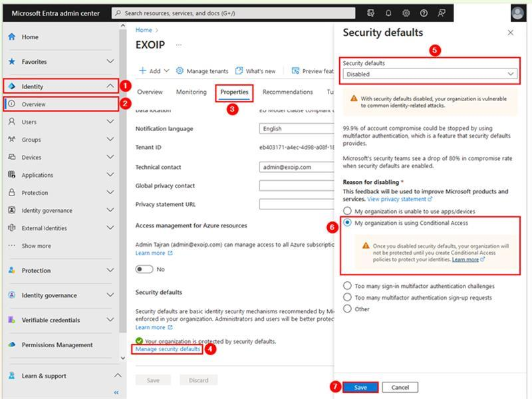Click the What's new icon
This screenshot has width=532, height=399.
(239, 70)
